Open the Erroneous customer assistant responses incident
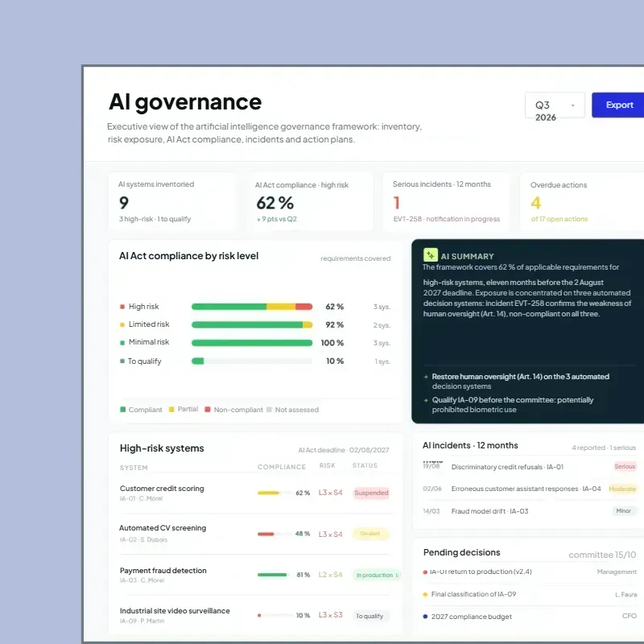Image resolution: width=644 pixels, height=644 pixels. tap(530, 489)
